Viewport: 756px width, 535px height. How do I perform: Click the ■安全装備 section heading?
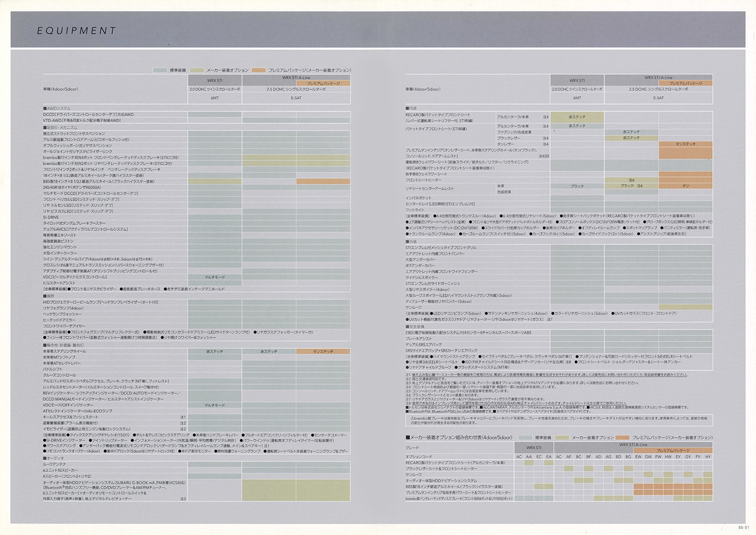coord(415,327)
